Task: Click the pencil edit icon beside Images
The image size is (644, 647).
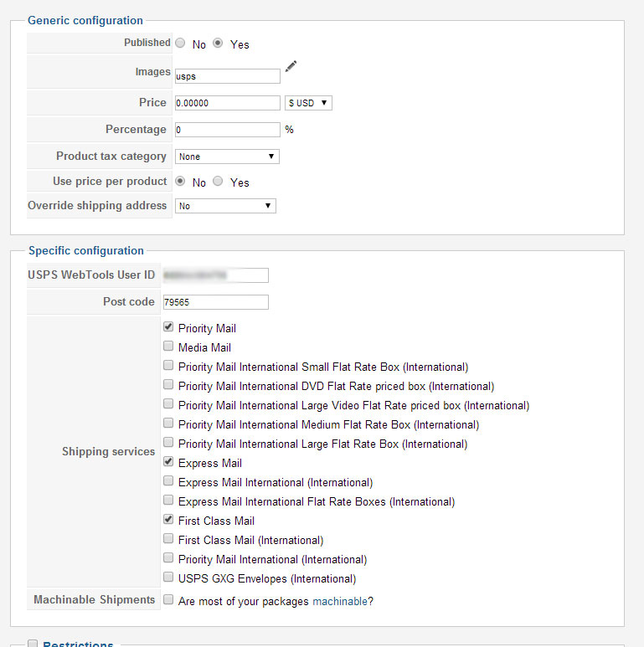Action: tap(291, 67)
